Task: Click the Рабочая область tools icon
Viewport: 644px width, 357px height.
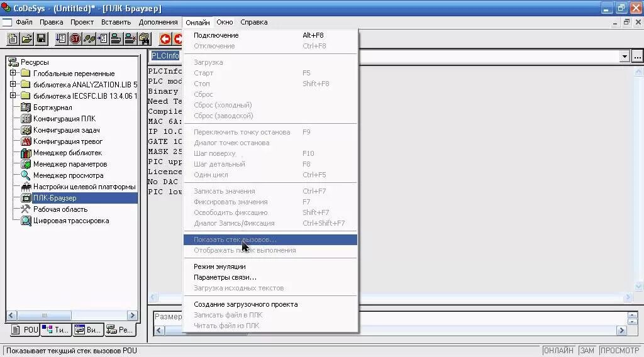Action: [x=26, y=209]
